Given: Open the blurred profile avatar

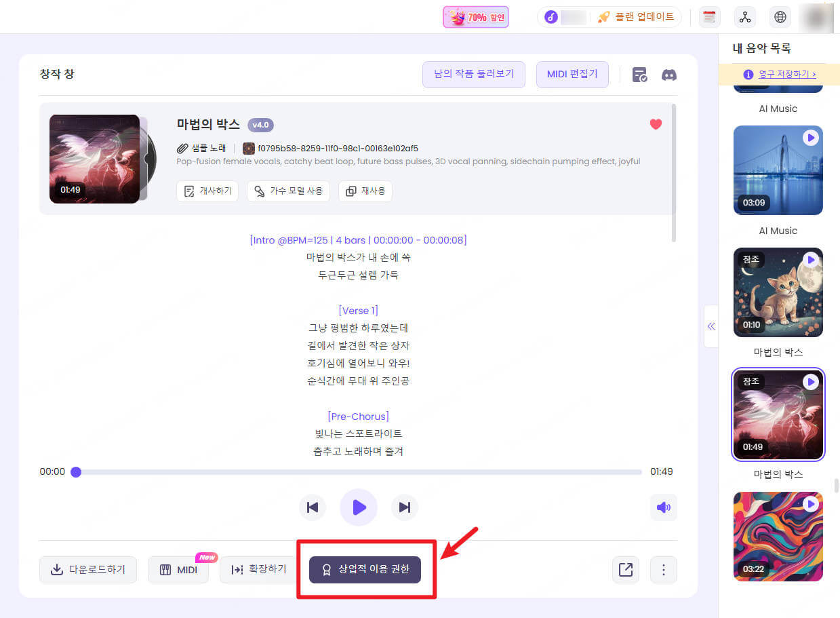Looking at the screenshot, I should pyautogui.click(x=816, y=17).
